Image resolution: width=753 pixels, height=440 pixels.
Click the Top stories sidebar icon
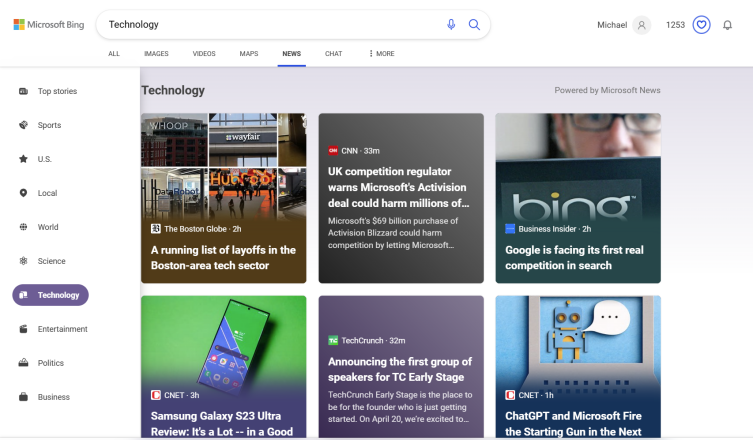[23, 91]
